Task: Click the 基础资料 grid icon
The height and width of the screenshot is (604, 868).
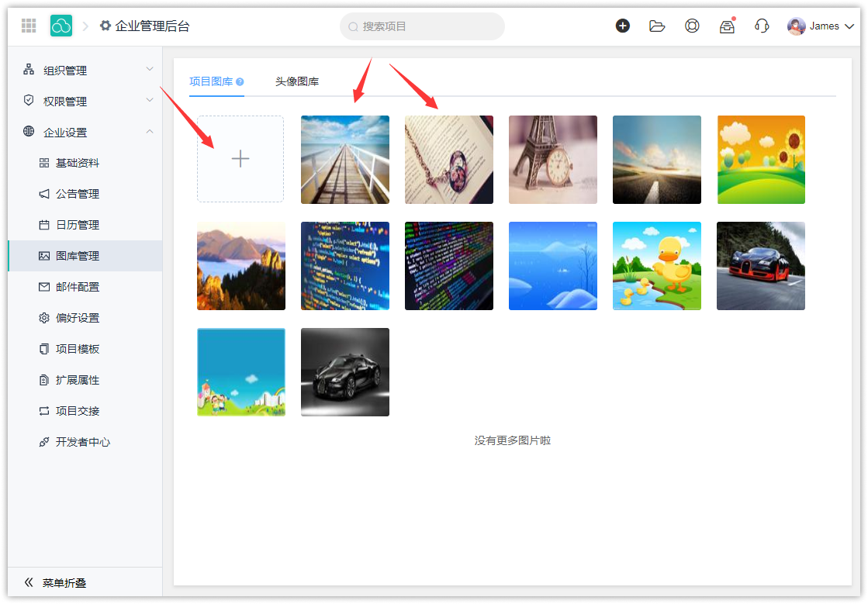Action: 44,163
